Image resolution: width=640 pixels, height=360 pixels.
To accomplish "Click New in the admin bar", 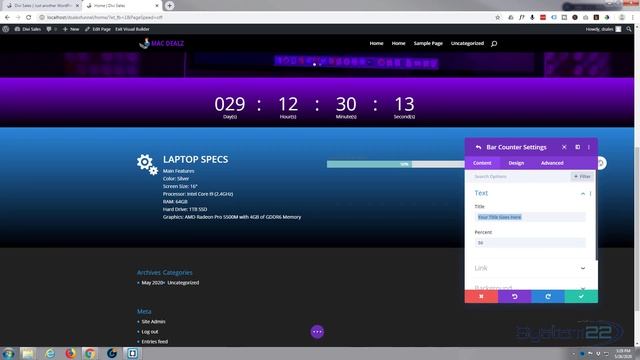I will (71, 29).
